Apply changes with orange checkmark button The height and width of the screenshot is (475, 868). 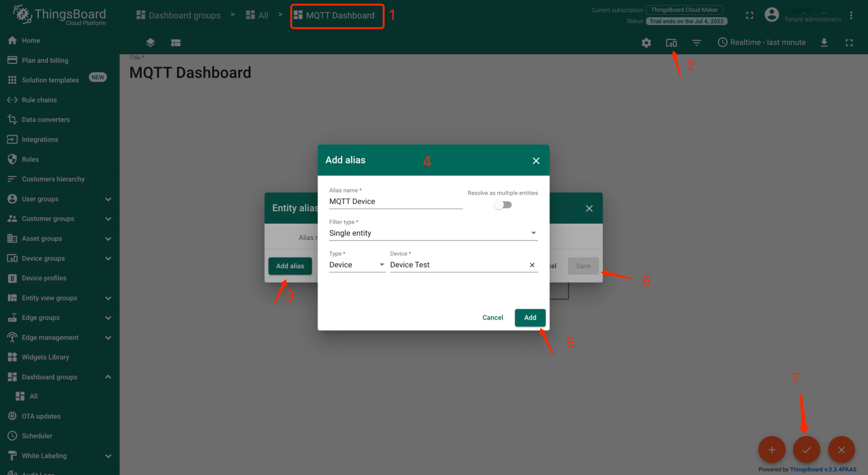pos(807,450)
